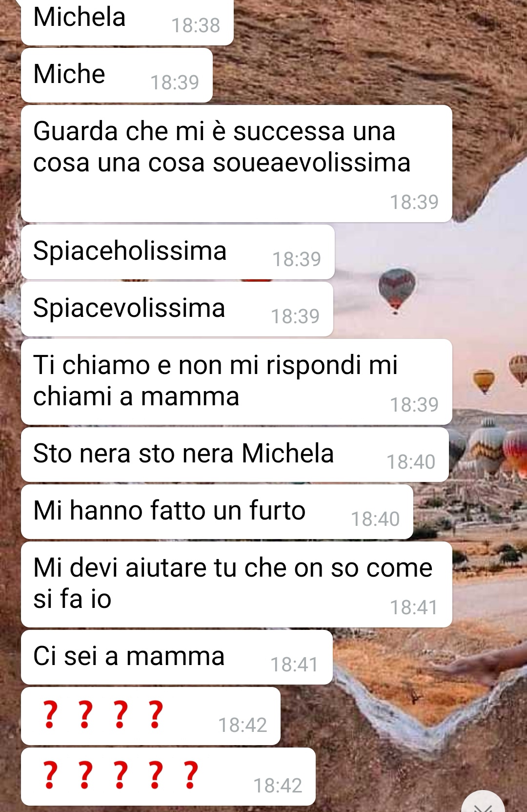
Task: Select the "Spiaceholissima" message bubble
Action: click(x=178, y=252)
